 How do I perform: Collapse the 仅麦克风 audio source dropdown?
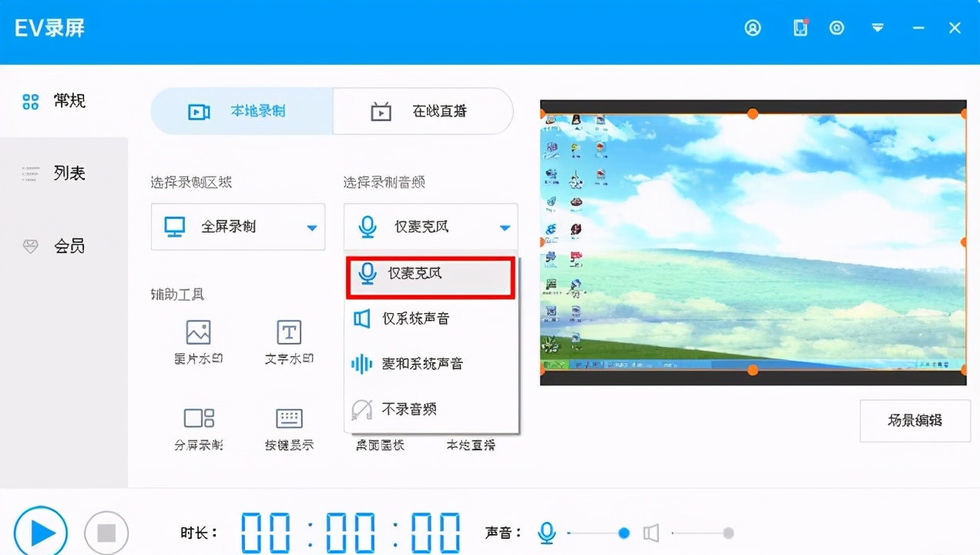click(505, 227)
